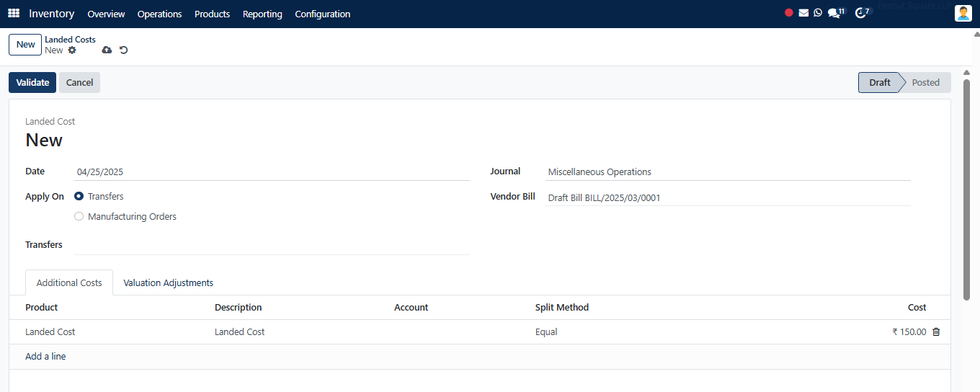Open the WhatsApp icon in top bar
Image resolution: width=980 pixels, height=392 pixels.
[818, 13]
